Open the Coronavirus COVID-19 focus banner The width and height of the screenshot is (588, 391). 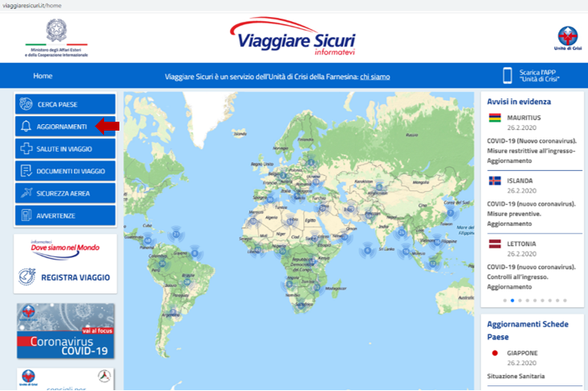point(65,331)
